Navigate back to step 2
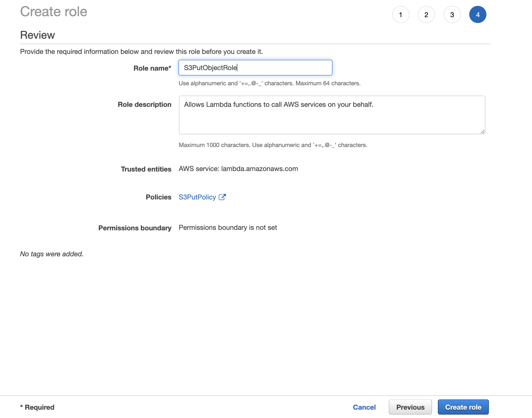The height and width of the screenshot is (418, 532). 426,14
